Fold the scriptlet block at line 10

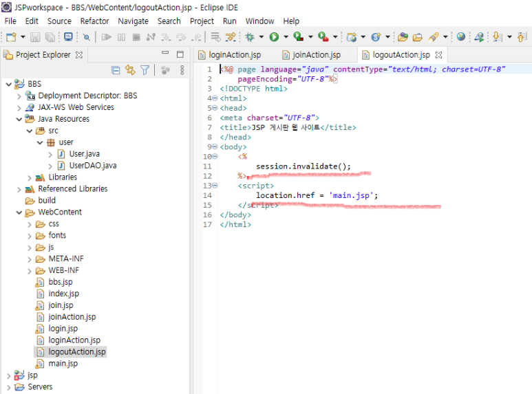[x=215, y=156]
